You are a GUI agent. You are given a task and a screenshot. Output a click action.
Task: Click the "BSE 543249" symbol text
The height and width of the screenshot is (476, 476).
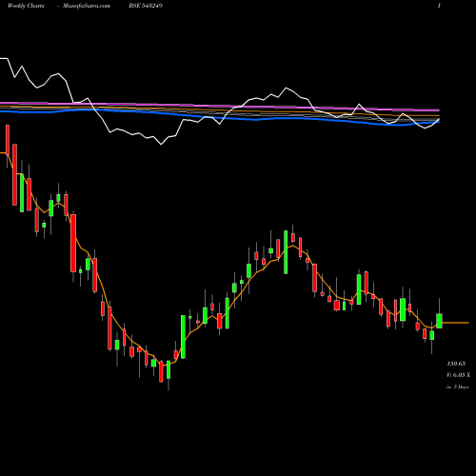pos(146,6)
